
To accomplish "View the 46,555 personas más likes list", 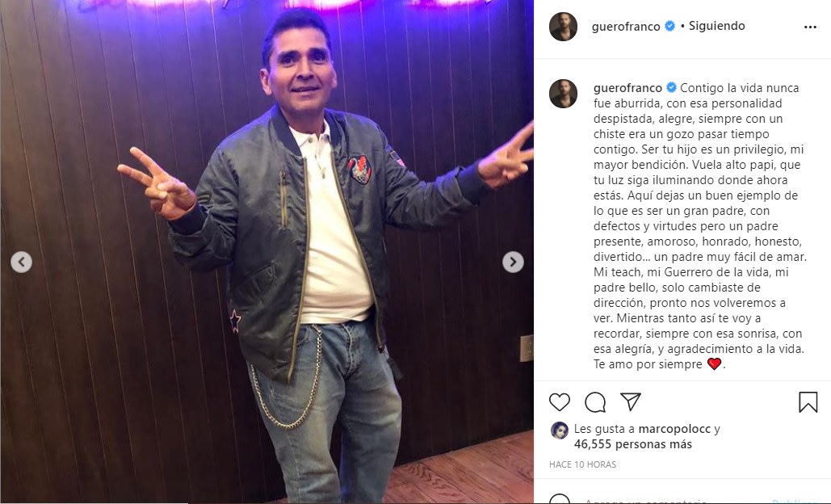I will coord(633,444).
